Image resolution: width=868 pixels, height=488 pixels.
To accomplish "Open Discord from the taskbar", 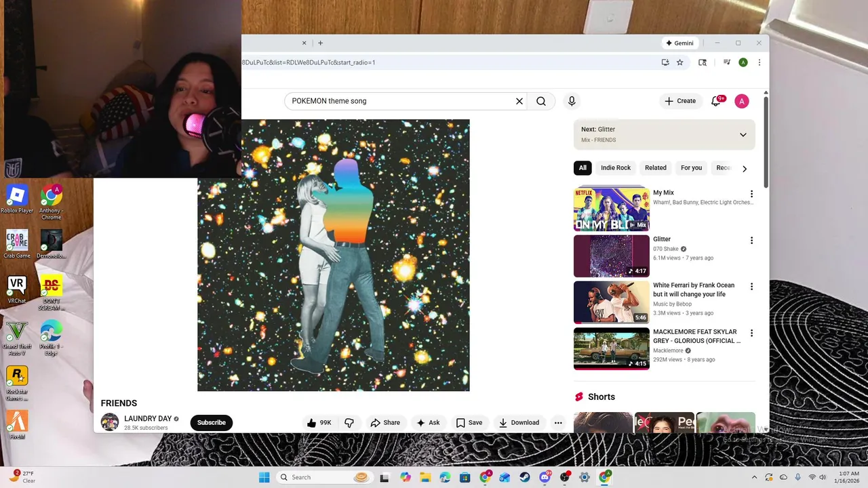I will pos(545,477).
